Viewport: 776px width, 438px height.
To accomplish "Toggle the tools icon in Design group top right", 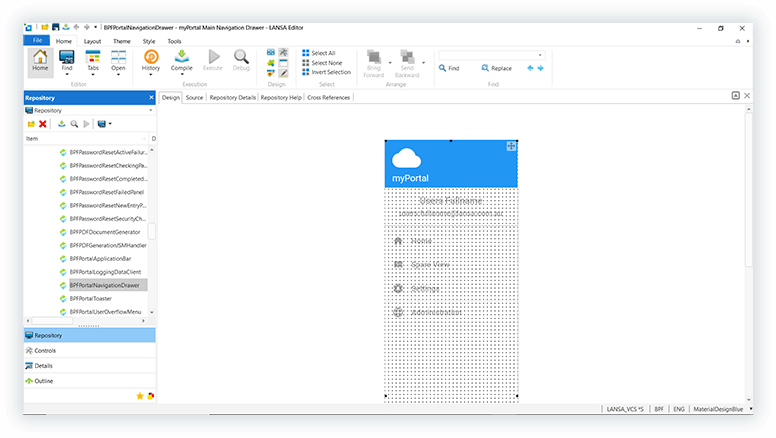I will [x=283, y=52].
